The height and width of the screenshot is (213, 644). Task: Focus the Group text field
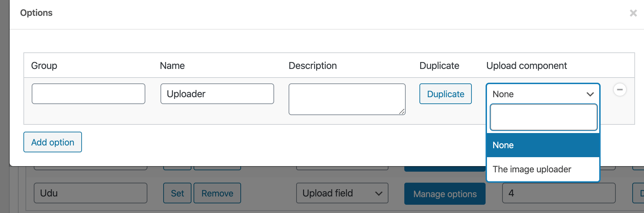89,94
